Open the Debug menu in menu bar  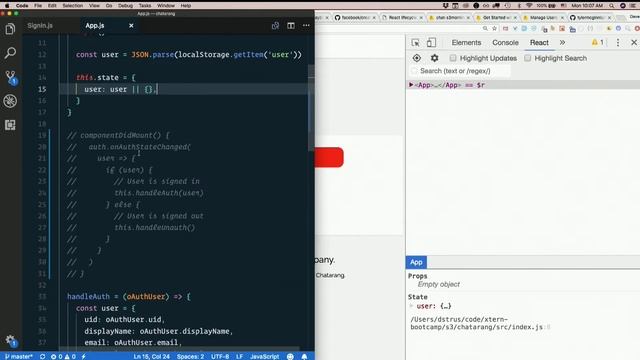click(125, 6)
